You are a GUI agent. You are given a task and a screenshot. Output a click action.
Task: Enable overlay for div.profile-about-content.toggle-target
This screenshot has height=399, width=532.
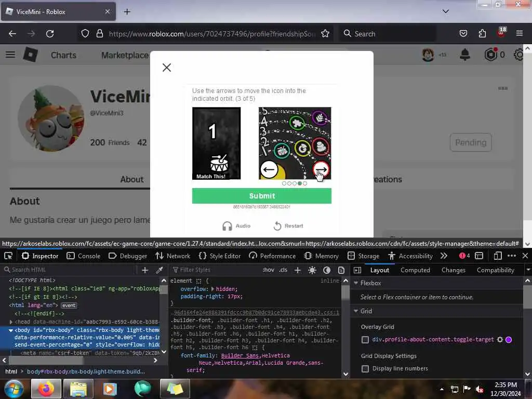click(x=365, y=340)
